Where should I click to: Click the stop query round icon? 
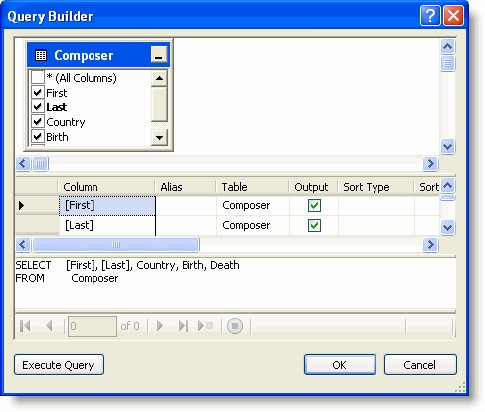point(235,326)
